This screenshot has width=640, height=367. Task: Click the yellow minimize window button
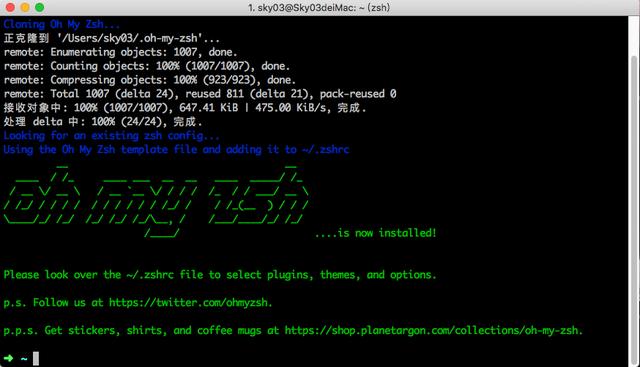pos(25,7)
